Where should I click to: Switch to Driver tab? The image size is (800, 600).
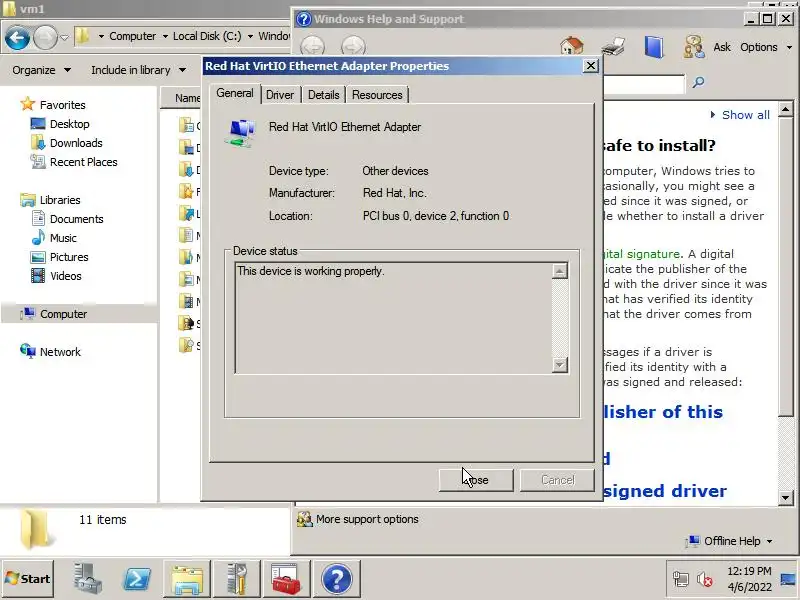pos(280,95)
